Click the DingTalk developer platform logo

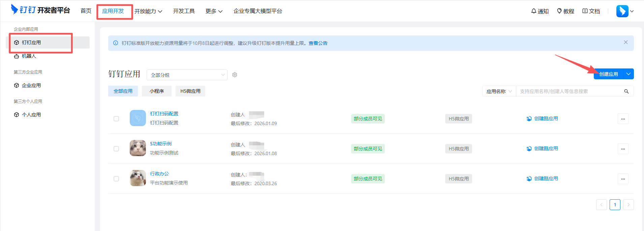click(40, 10)
